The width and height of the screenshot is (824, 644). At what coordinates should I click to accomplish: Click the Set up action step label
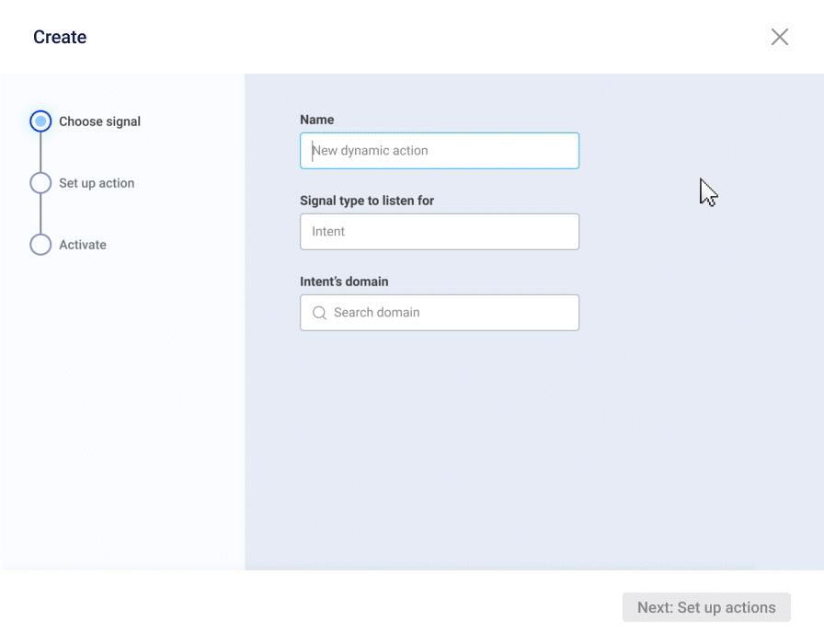pos(97,183)
